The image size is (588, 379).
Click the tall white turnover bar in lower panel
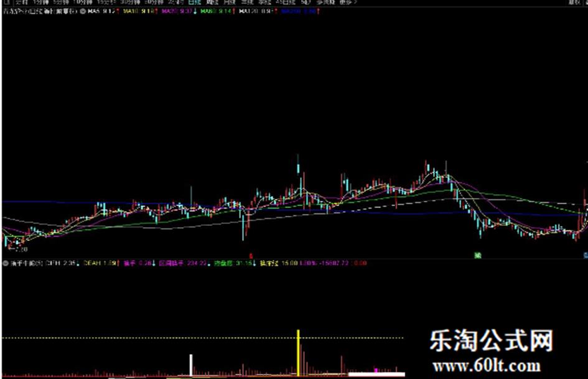click(191, 365)
